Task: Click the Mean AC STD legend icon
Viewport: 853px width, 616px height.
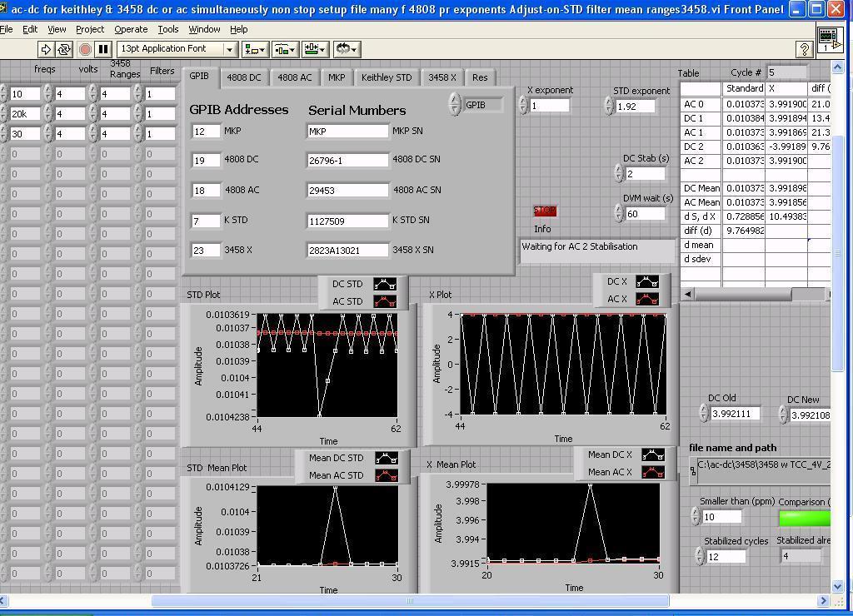Action: 387,475
